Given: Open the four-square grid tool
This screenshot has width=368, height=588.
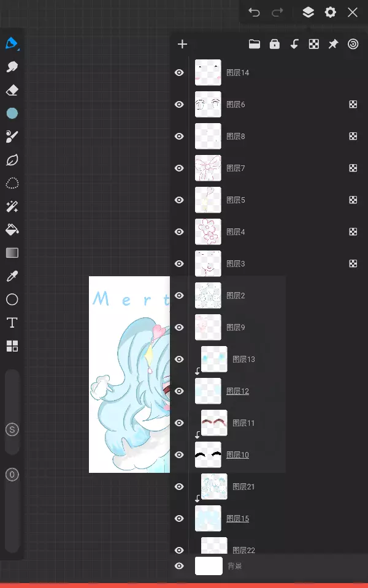Looking at the screenshot, I should (12, 346).
